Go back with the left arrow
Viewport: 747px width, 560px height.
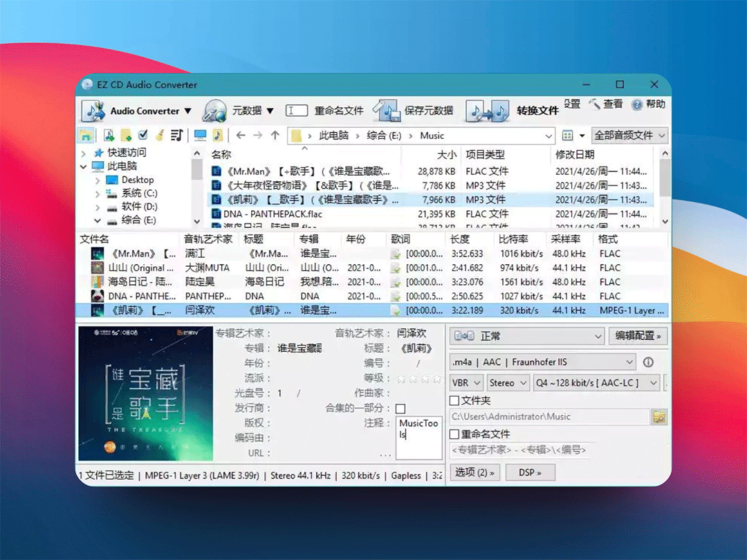point(241,136)
